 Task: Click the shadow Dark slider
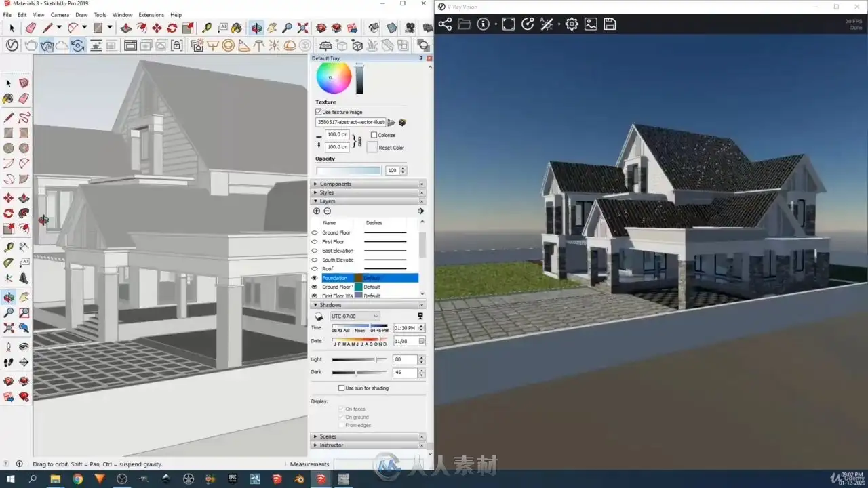coord(359,373)
